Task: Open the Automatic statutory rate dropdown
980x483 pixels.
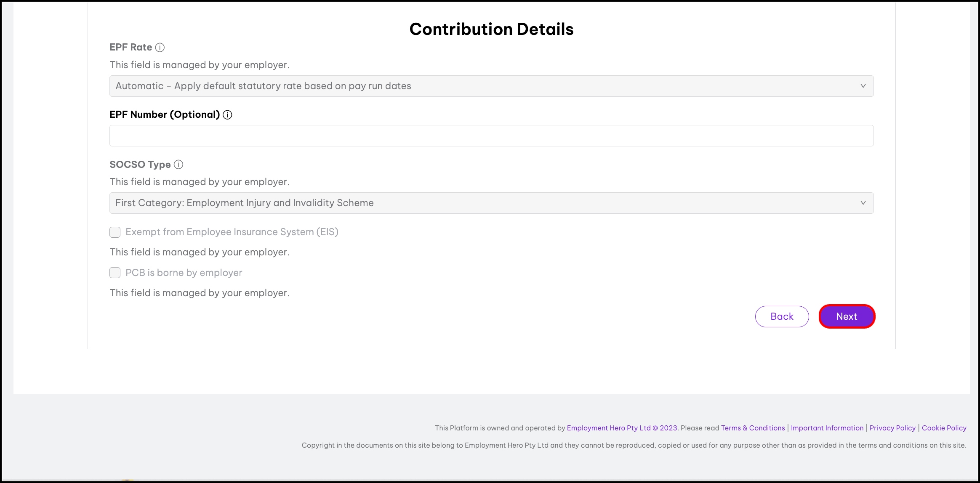Action: (491, 86)
